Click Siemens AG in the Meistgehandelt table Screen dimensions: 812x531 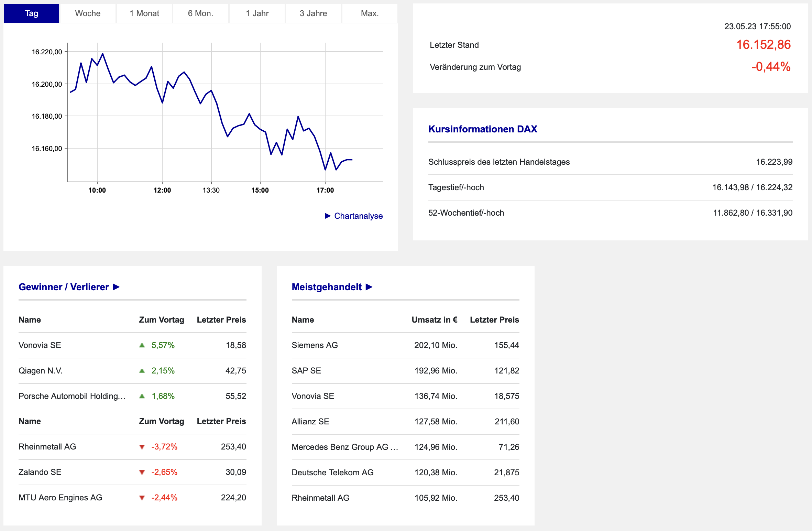[x=315, y=345]
